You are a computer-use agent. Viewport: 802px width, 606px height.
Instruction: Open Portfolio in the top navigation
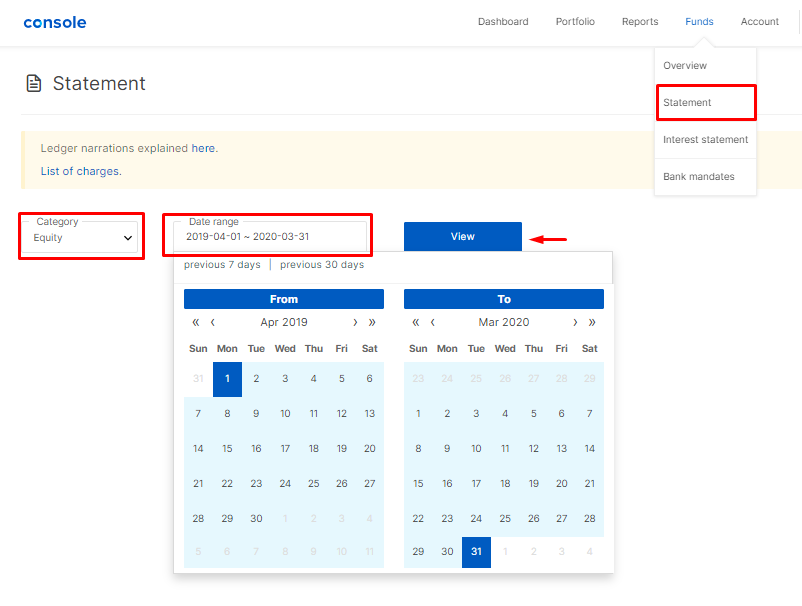coord(575,21)
